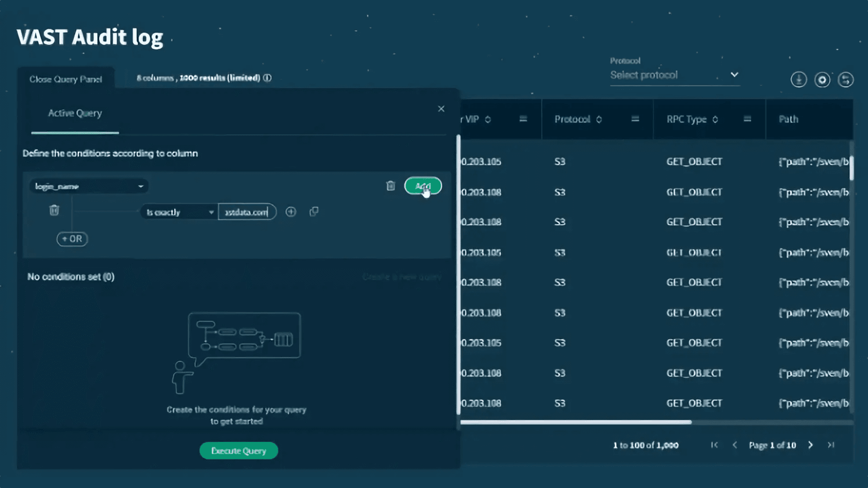This screenshot has width=868, height=488.
Task: Open the RPC Type column menu icon
Action: click(747, 119)
